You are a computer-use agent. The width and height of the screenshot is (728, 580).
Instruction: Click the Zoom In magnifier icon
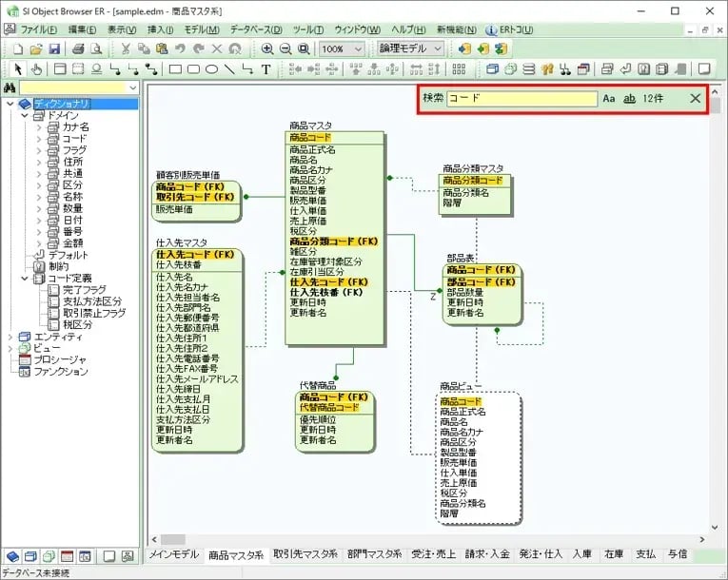(x=267, y=48)
